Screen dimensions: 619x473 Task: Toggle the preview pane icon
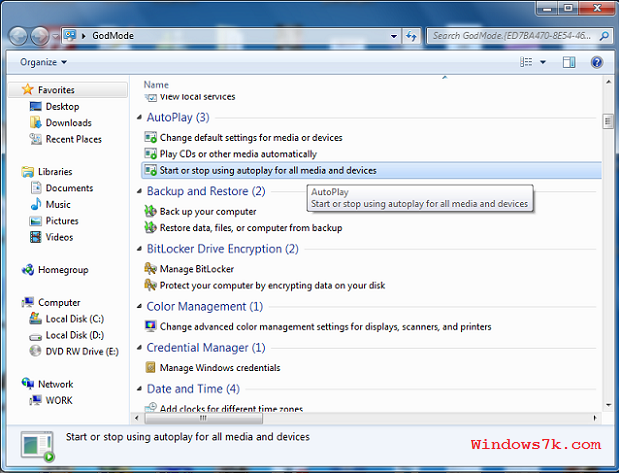(x=569, y=62)
